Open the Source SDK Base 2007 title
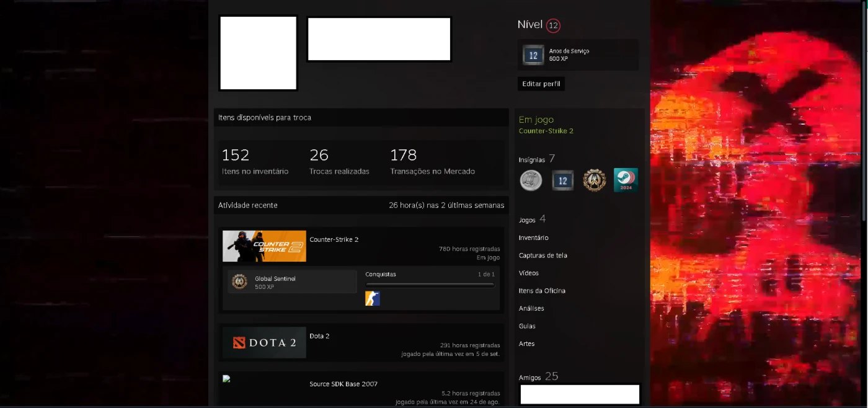868x408 pixels. coord(343,384)
